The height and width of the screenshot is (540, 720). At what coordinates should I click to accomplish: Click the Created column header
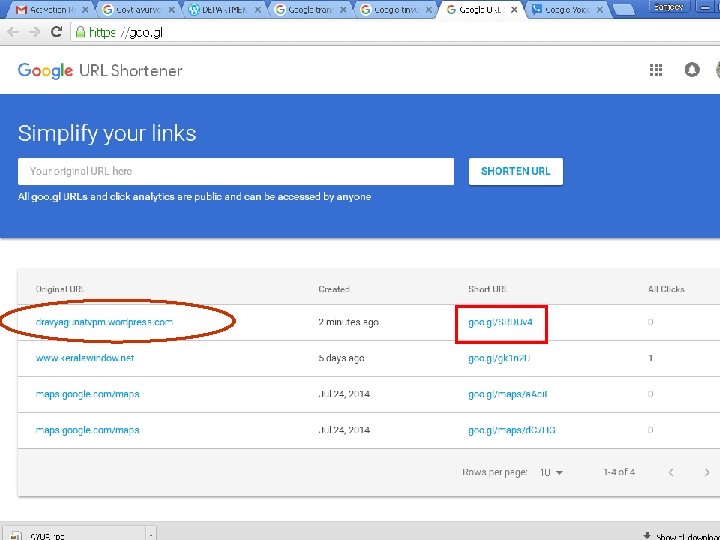tap(334, 289)
